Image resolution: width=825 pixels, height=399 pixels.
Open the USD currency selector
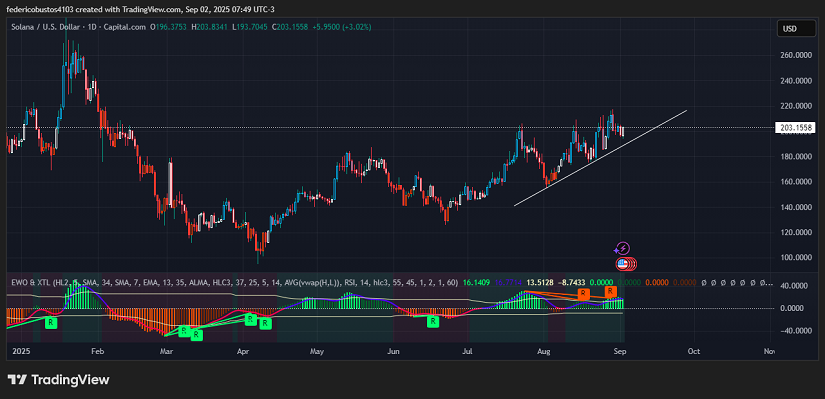click(x=797, y=29)
